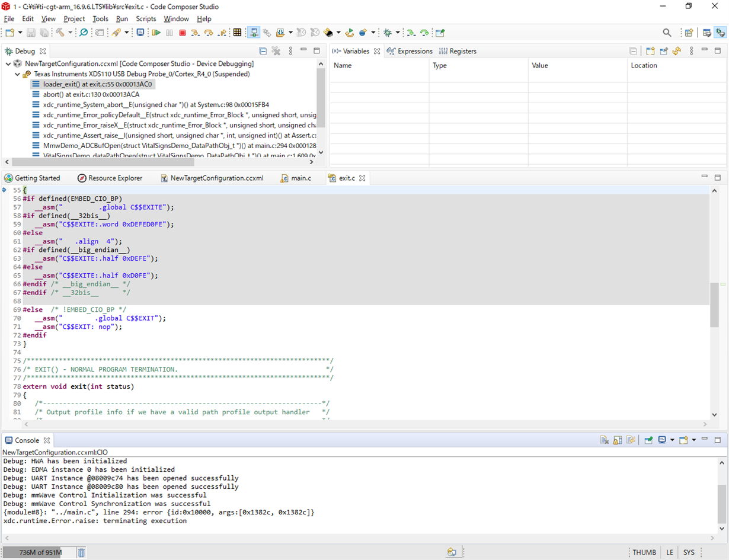This screenshot has height=560, width=729.
Task: Terminate debug session with red square
Action: click(183, 33)
